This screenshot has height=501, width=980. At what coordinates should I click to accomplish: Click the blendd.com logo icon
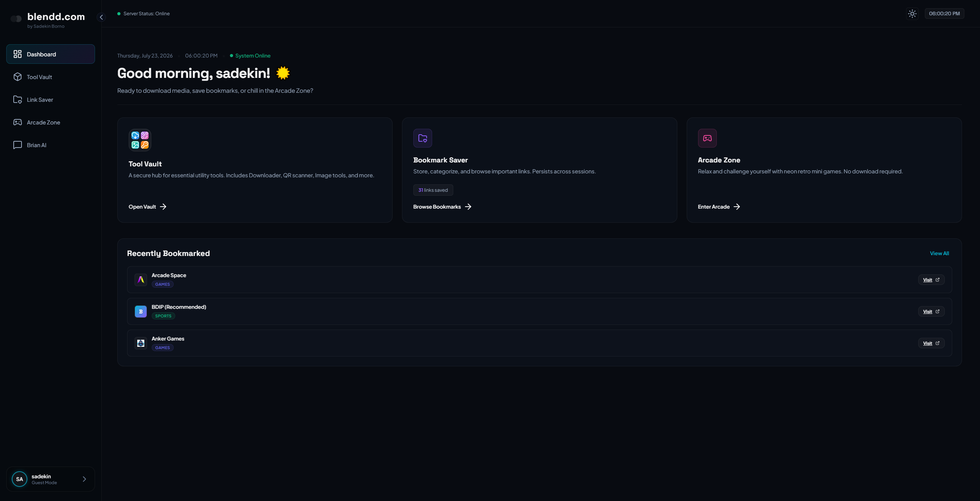coord(16,18)
